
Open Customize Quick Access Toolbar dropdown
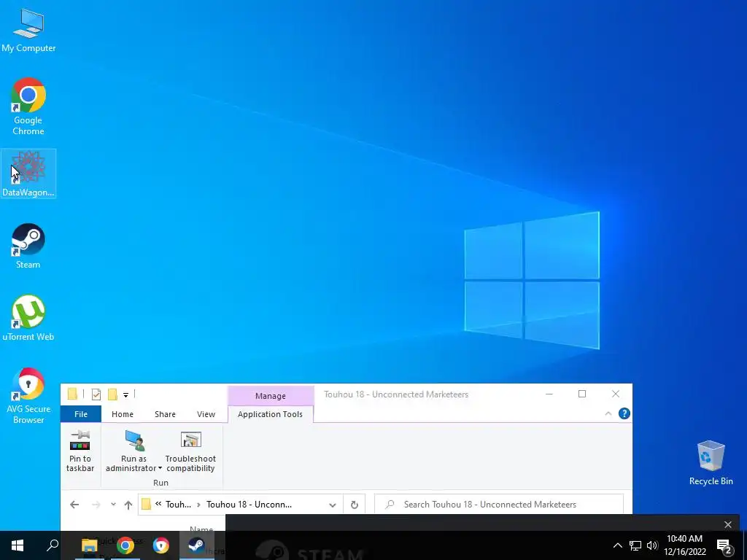coord(125,394)
